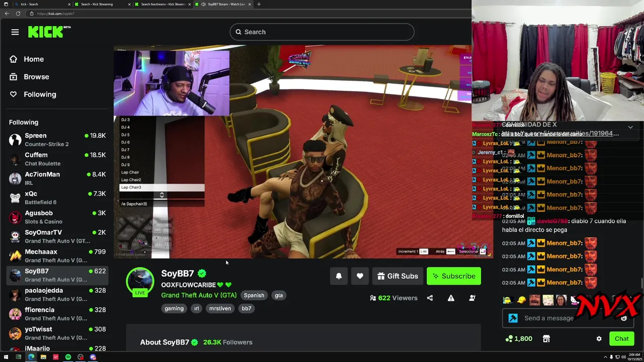Select fflorencia in the Following list

(x=58, y=314)
